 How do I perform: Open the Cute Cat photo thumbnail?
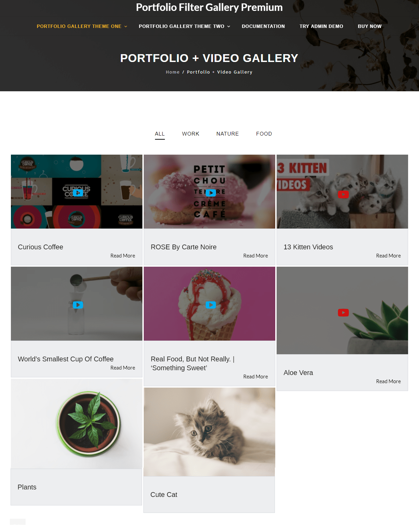[209, 432]
